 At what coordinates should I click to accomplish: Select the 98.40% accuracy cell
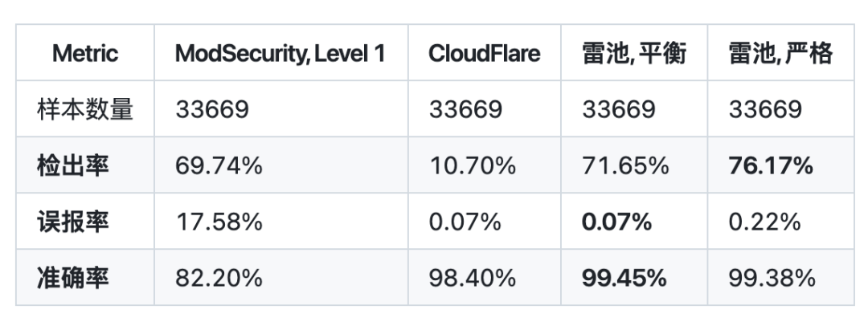[472, 278]
